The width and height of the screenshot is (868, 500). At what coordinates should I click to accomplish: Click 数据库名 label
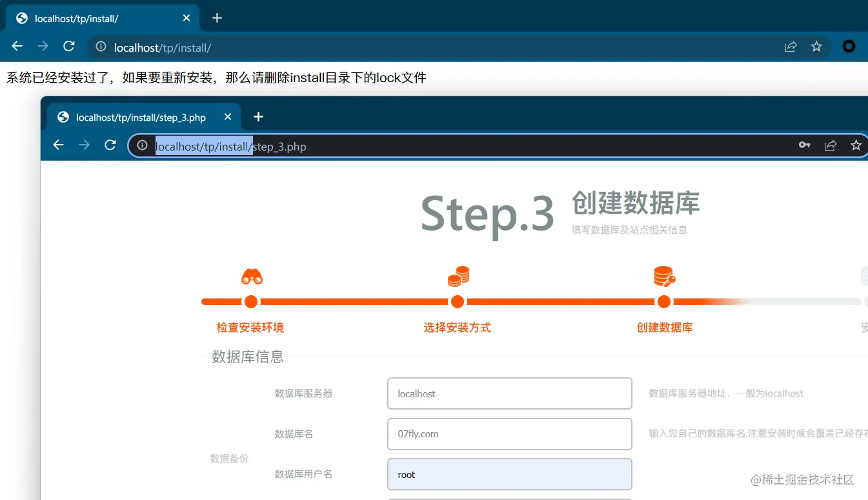pyautogui.click(x=294, y=434)
